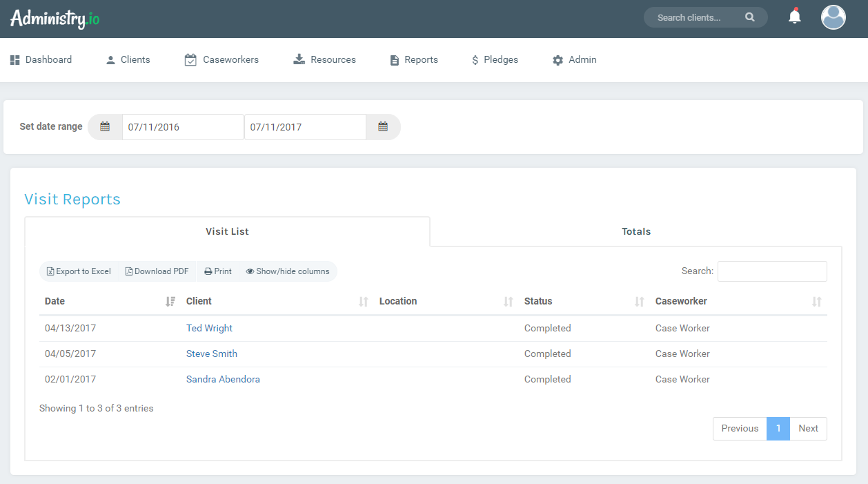The height and width of the screenshot is (484, 868).
Task: Click the Administry.io logo
Action: [x=55, y=19]
